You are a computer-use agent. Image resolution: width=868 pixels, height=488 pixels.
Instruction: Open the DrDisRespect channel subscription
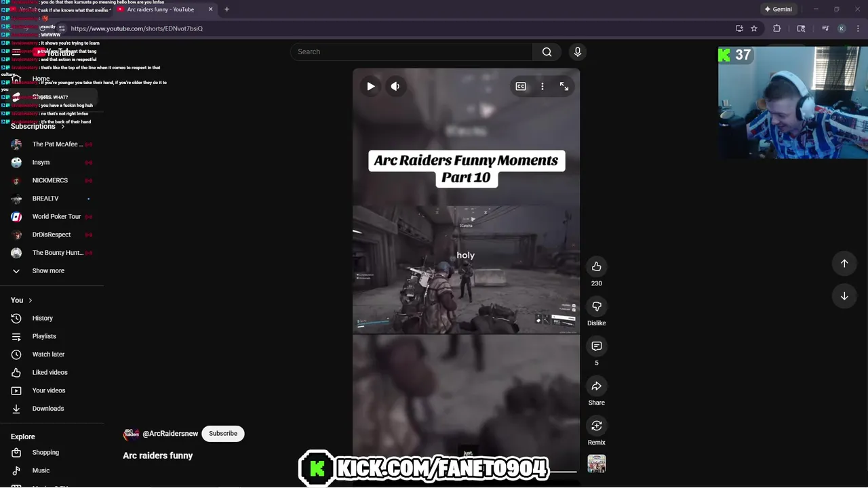point(52,235)
